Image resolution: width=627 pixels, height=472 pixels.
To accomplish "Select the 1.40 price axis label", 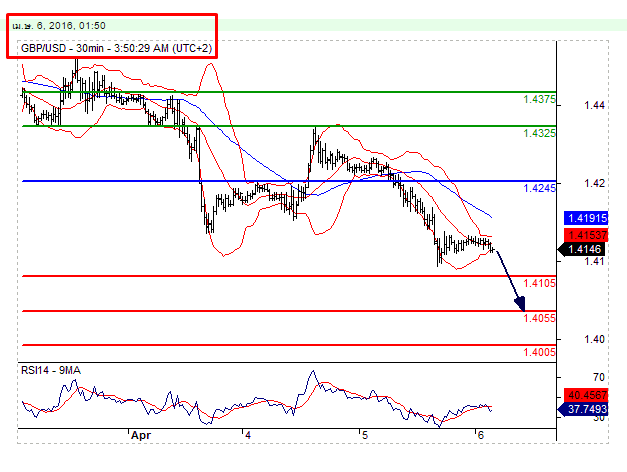I will point(595,339).
